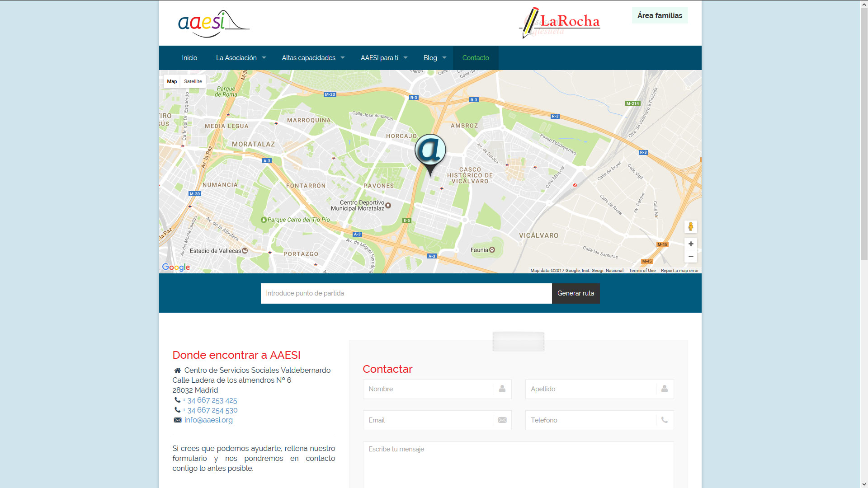The height and width of the screenshot is (488, 868).
Task: Click the Google logo on map
Action: pyautogui.click(x=176, y=267)
